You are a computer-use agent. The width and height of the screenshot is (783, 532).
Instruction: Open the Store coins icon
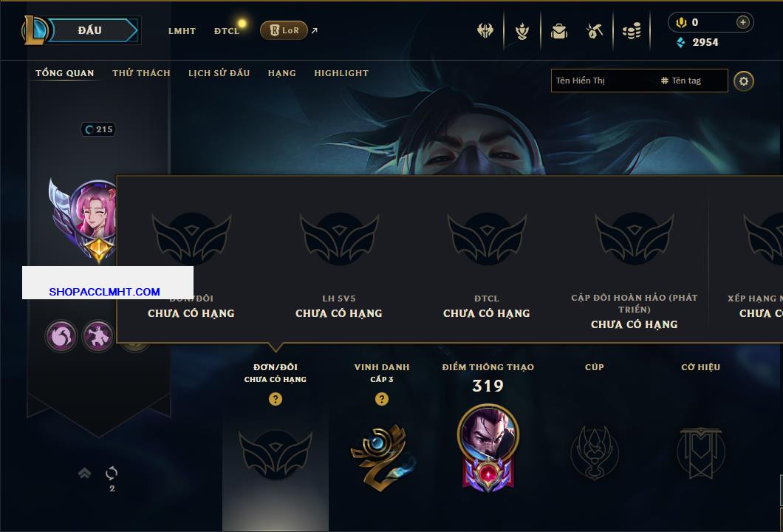tap(632, 31)
